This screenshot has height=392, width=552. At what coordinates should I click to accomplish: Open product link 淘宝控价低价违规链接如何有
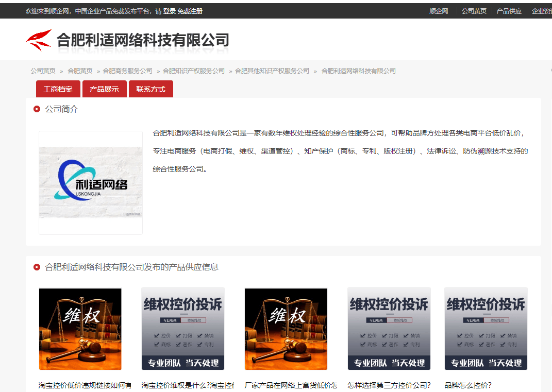tap(85, 385)
